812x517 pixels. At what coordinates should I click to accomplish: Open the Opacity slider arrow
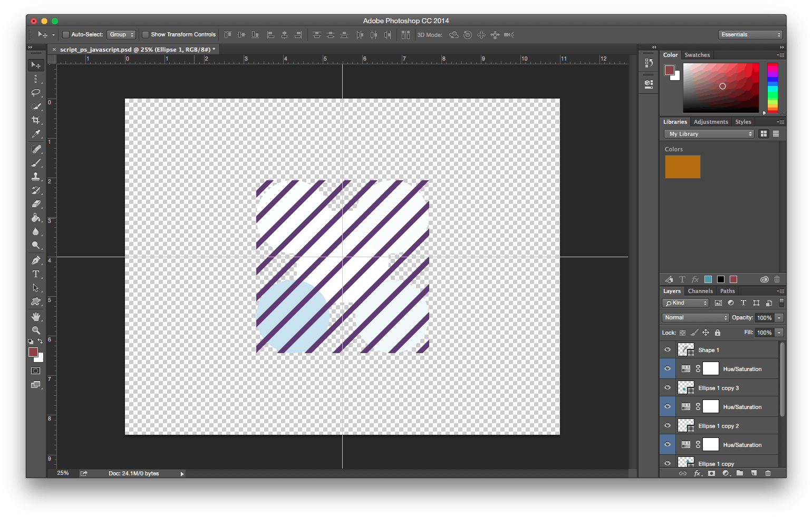point(779,318)
